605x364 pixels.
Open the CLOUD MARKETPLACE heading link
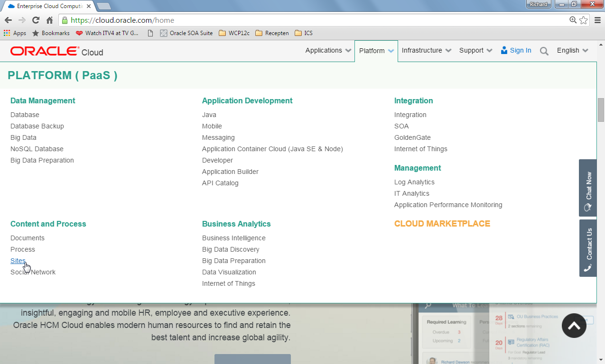point(442,224)
